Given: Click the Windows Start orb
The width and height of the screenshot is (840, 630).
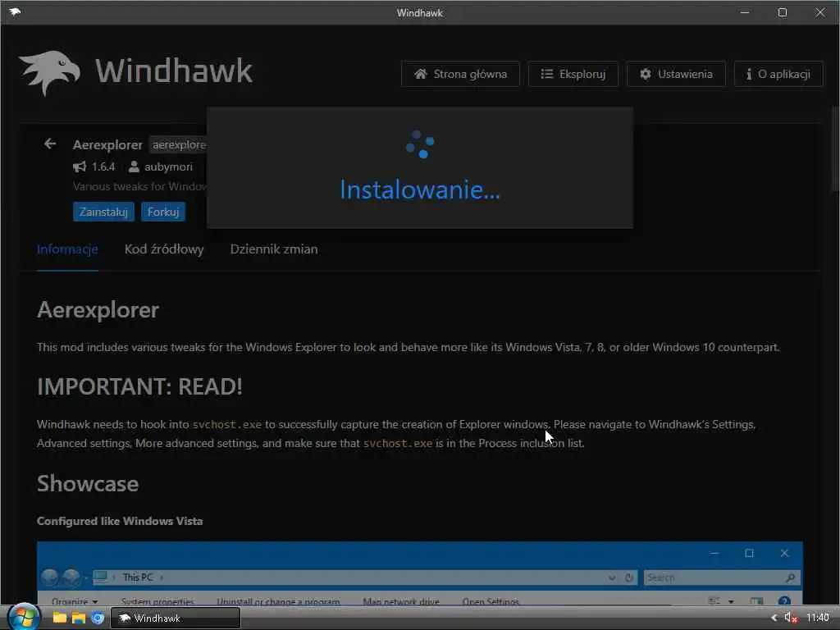Looking at the screenshot, I should click(x=24, y=617).
